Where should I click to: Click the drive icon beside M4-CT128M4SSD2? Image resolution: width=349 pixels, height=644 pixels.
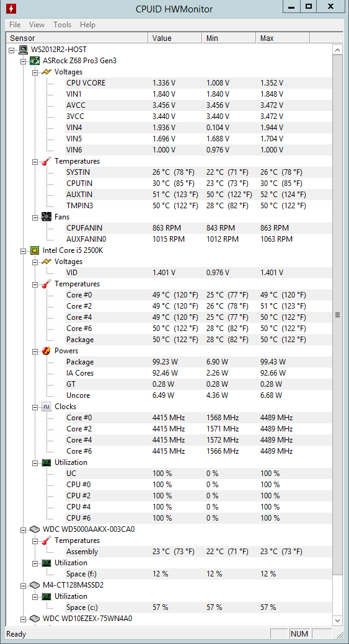pos(35,585)
